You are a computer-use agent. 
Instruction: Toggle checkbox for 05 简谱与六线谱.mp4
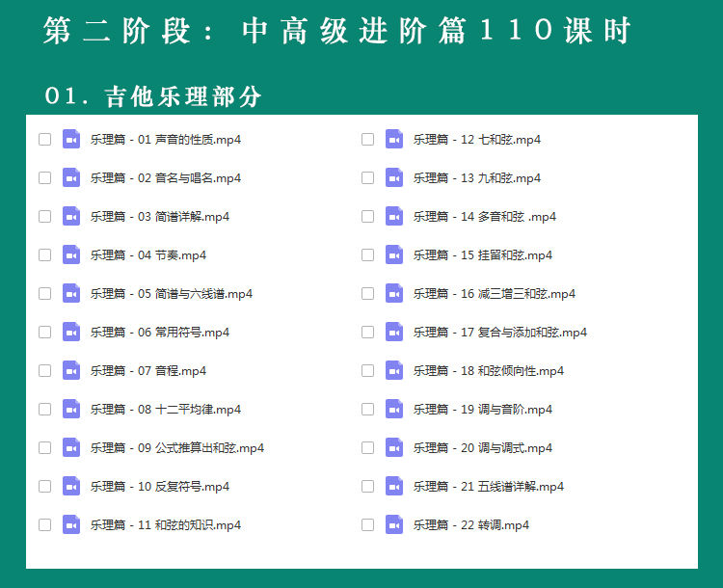(44, 293)
